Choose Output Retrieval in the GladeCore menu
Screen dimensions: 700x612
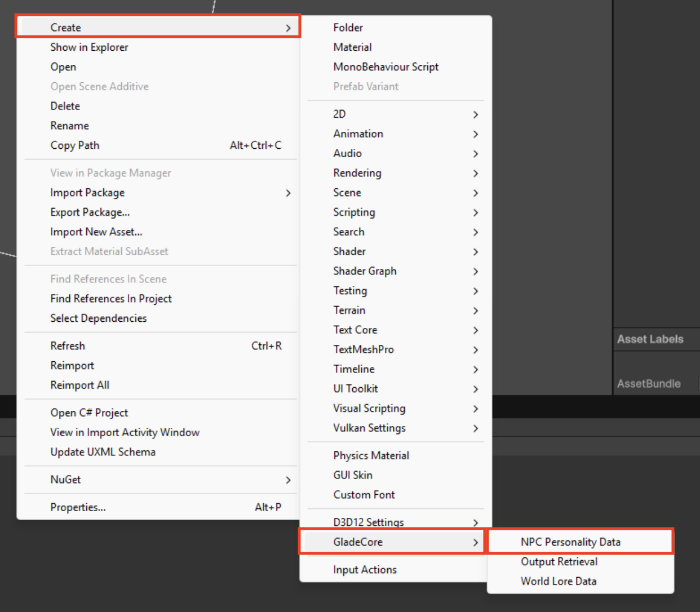point(559,561)
